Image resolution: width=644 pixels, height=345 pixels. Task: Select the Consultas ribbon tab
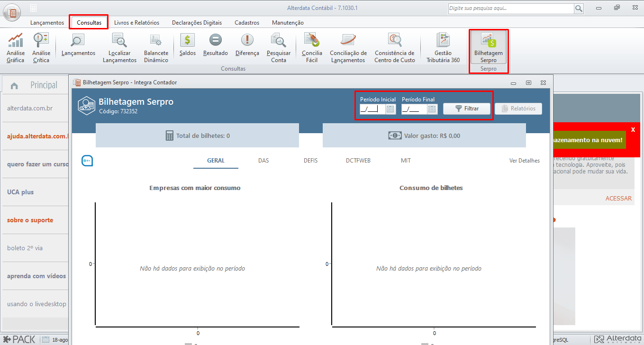point(89,23)
